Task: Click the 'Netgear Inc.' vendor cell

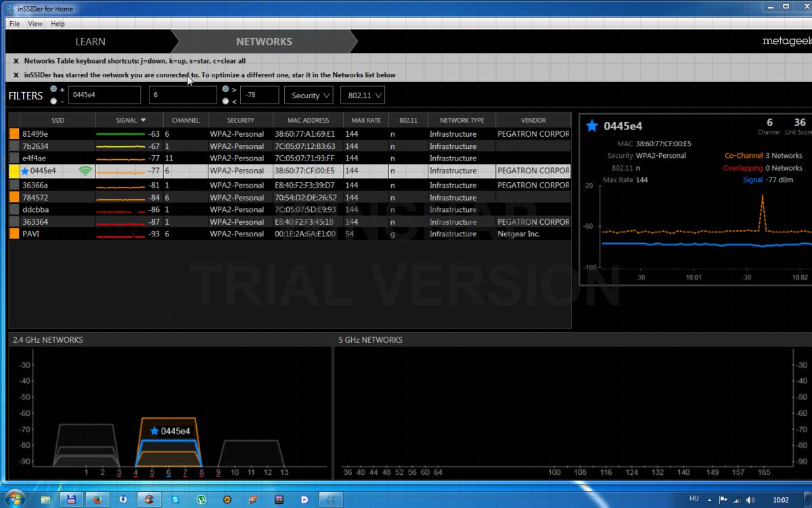Action: pyautogui.click(x=520, y=234)
